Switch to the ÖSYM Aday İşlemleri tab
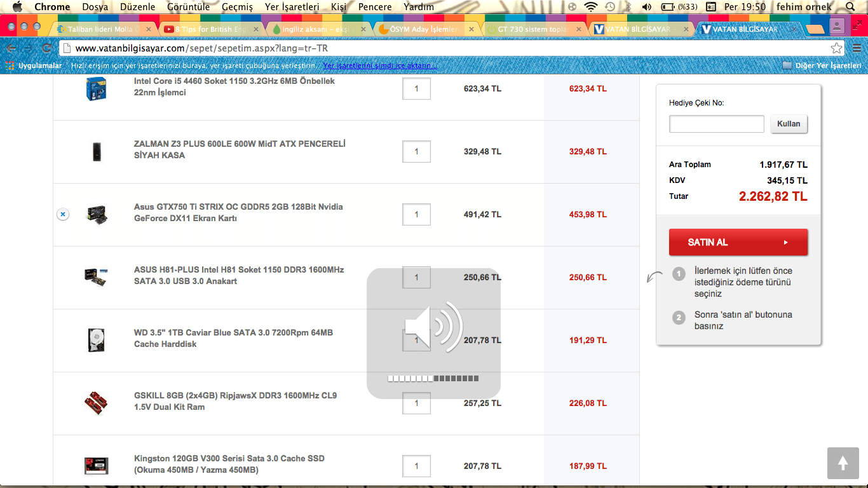 [x=427, y=29]
